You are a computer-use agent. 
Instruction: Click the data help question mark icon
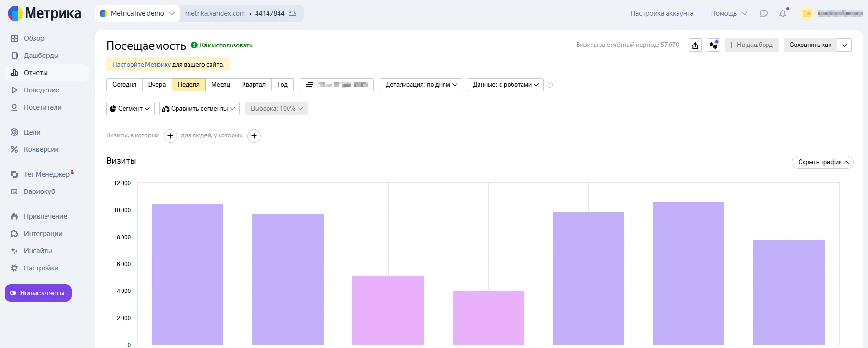pyautogui.click(x=550, y=85)
